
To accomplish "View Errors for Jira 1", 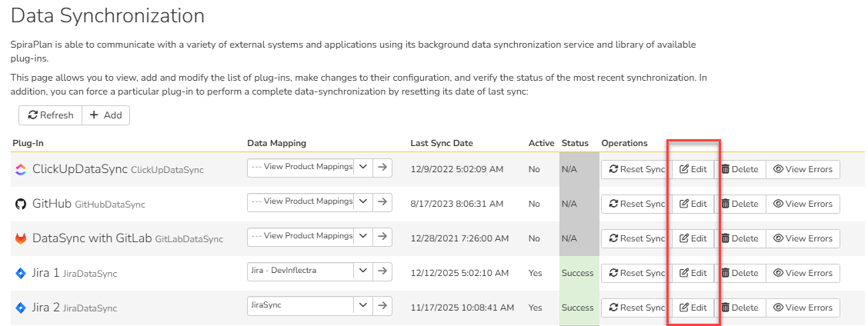I will pyautogui.click(x=803, y=273).
